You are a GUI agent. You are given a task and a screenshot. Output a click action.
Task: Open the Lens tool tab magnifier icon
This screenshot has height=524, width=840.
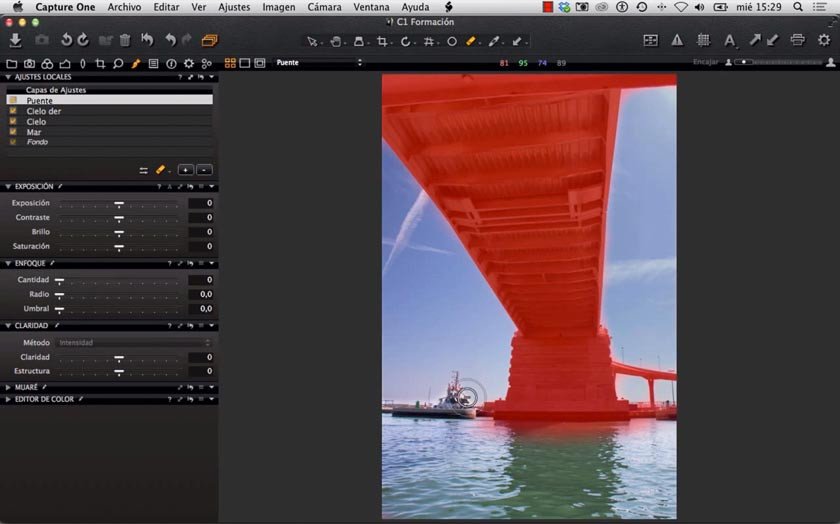(x=117, y=63)
